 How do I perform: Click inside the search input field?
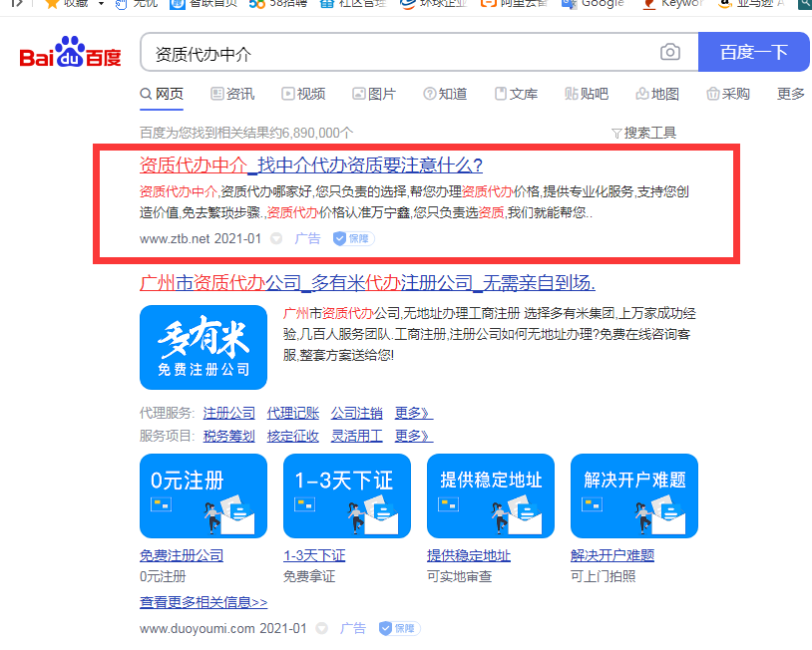399,51
